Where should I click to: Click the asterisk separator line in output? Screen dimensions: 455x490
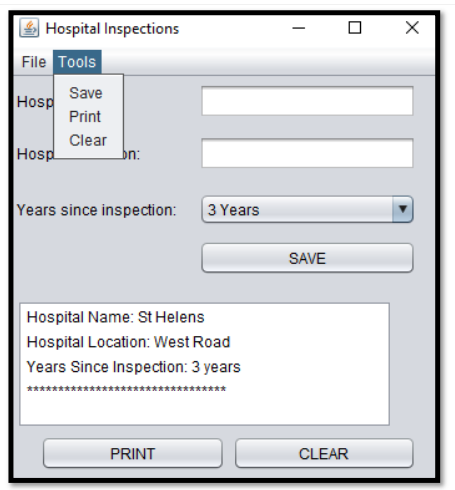coord(126,389)
